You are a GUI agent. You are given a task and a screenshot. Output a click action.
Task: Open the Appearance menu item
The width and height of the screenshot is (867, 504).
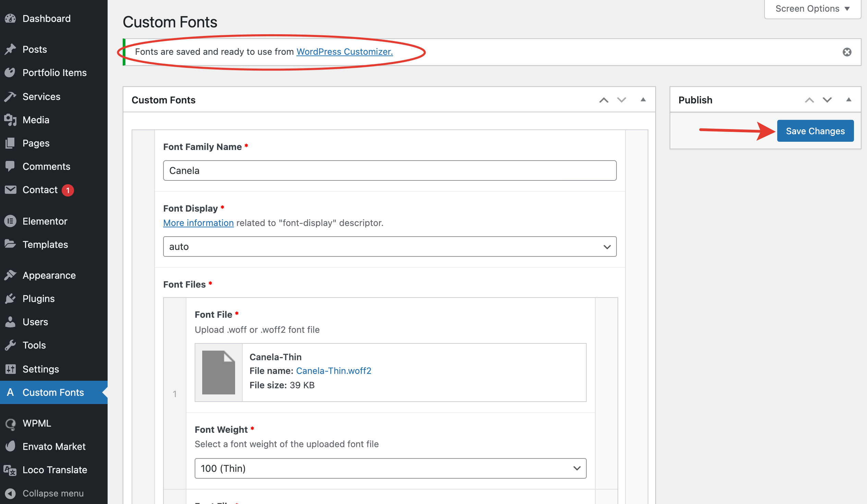(49, 275)
